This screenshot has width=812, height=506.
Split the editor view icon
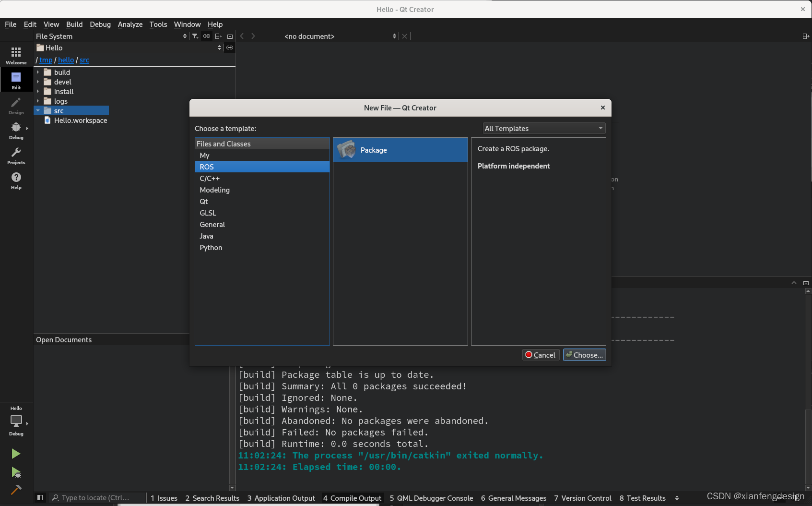(806, 36)
